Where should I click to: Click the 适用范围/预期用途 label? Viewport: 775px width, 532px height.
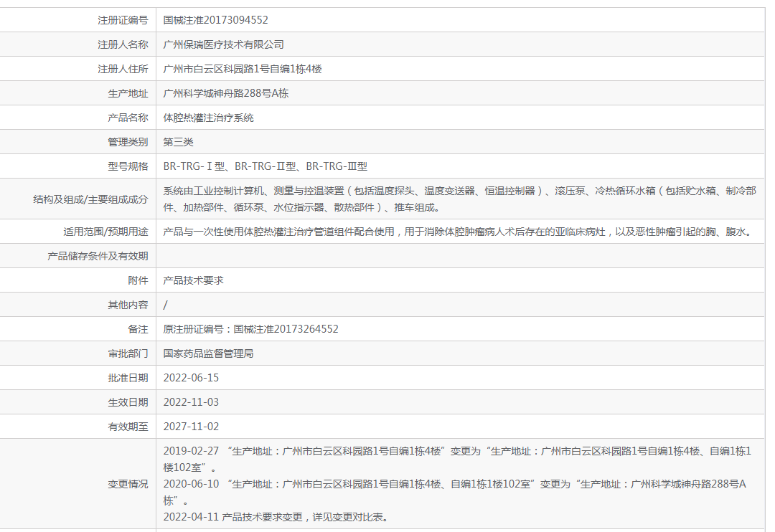click(x=105, y=232)
